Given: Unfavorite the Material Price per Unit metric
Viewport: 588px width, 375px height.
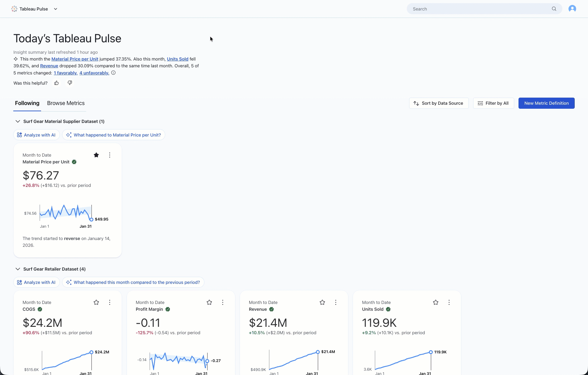Looking at the screenshot, I should [x=96, y=155].
